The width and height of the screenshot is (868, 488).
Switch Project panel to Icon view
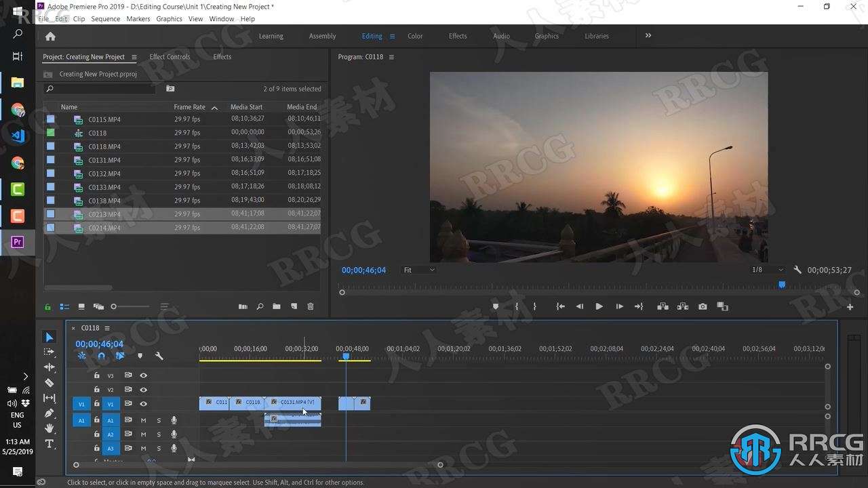pyautogui.click(x=81, y=306)
